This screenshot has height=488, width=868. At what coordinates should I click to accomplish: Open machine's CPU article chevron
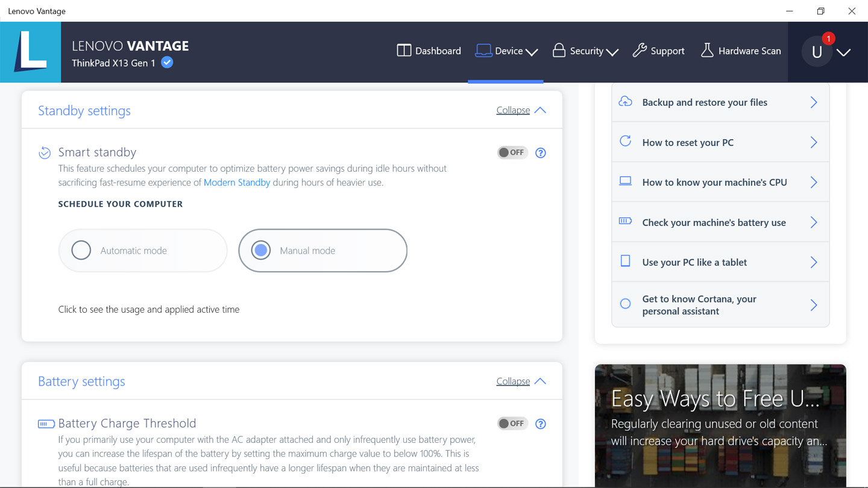(814, 182)
